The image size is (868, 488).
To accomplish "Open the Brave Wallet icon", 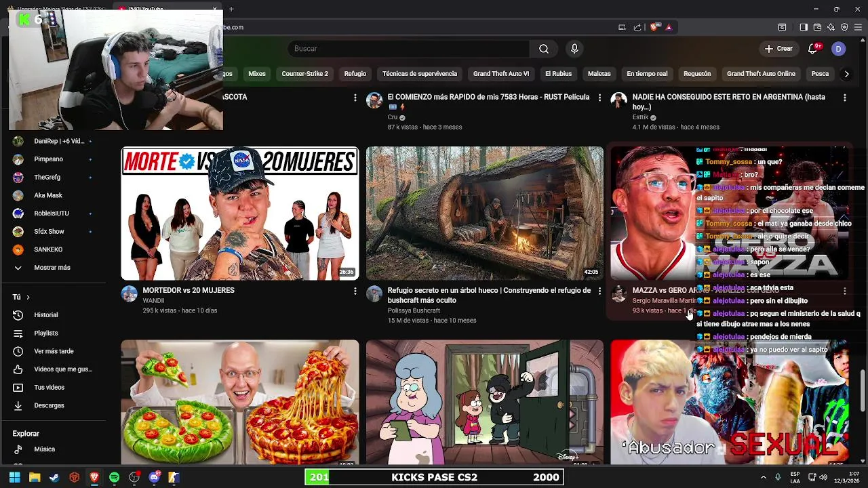I will pyautogui.click(x=817, y=27).
